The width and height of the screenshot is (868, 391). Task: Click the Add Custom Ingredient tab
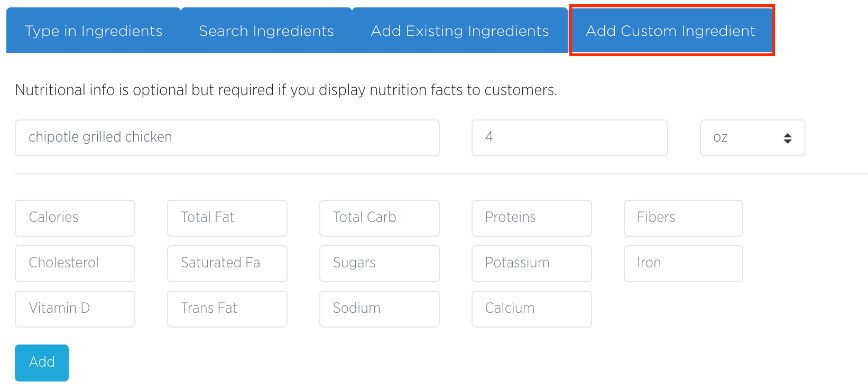click(670, 31)
